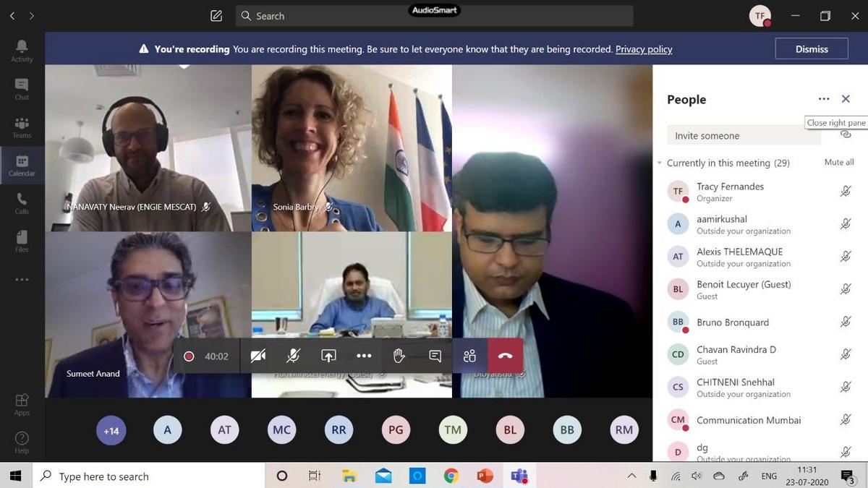Raise your hand in the meeting

pos(399,356)
